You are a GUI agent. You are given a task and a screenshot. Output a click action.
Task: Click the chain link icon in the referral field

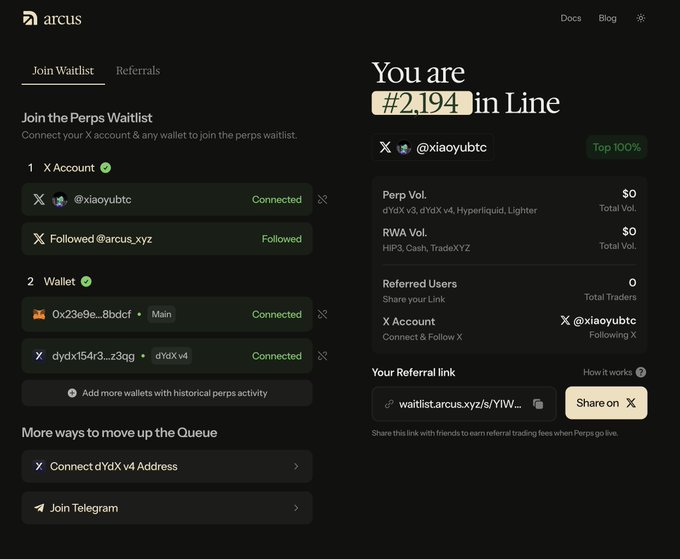click(x=389, y=404)
